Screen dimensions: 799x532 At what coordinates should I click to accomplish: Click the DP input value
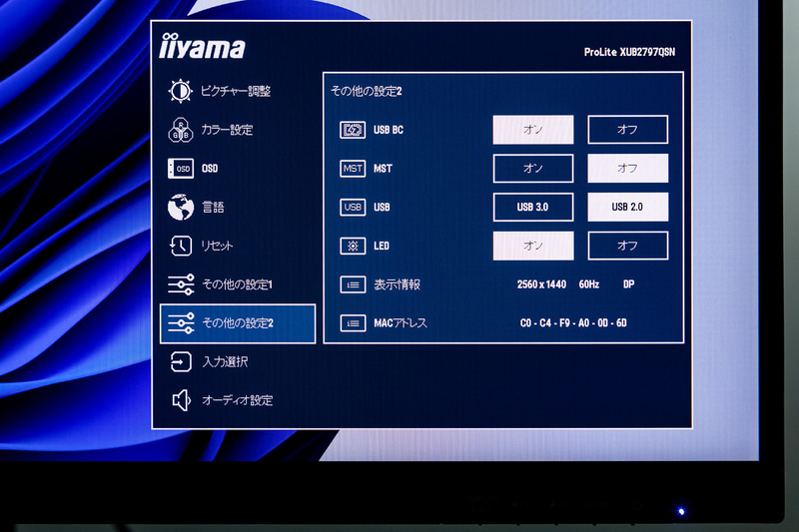point(629,284)
